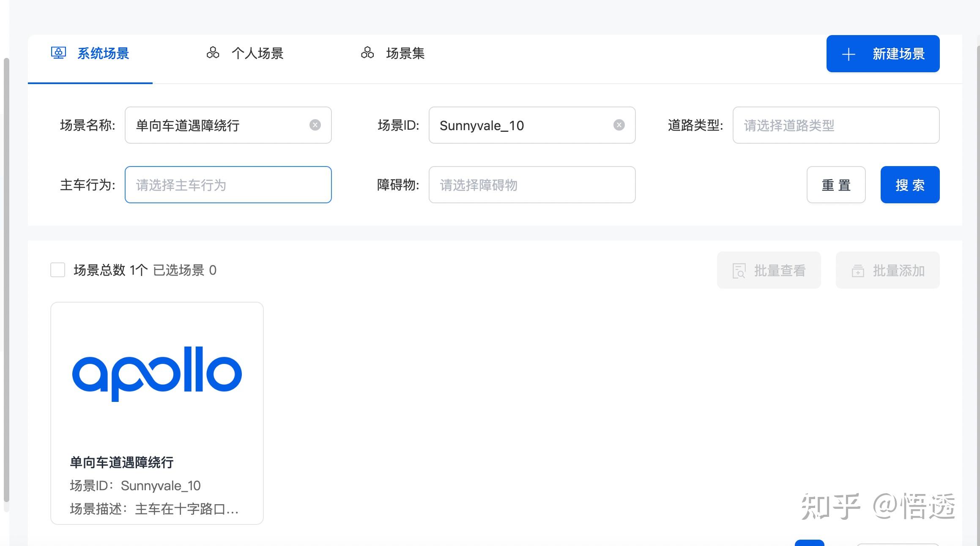Click inside the 场景名称 input field

click(228, 125)
